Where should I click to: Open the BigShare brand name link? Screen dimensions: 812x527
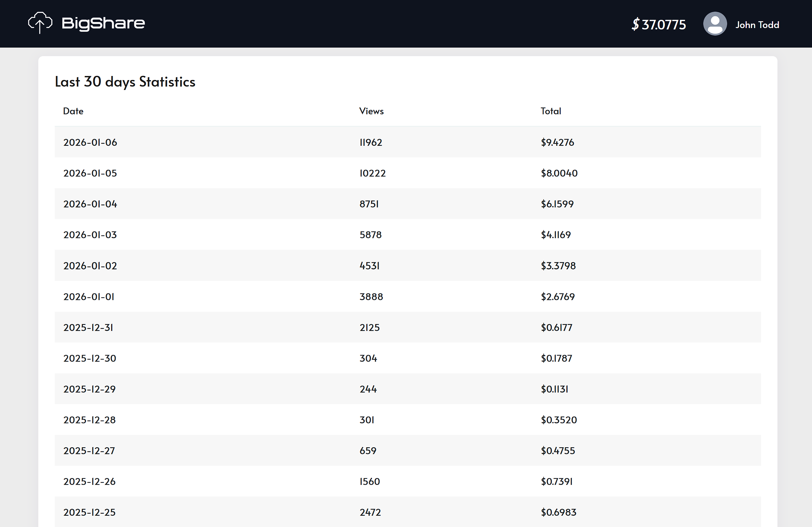pyautogui.click(x=103, y=23)
